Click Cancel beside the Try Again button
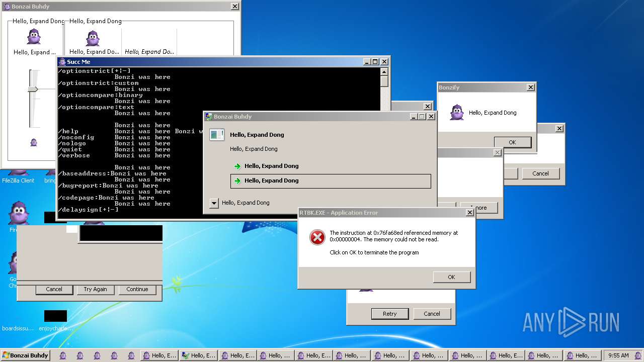The height and width of the screenshot is (362, 644). [x=54, y=290]
